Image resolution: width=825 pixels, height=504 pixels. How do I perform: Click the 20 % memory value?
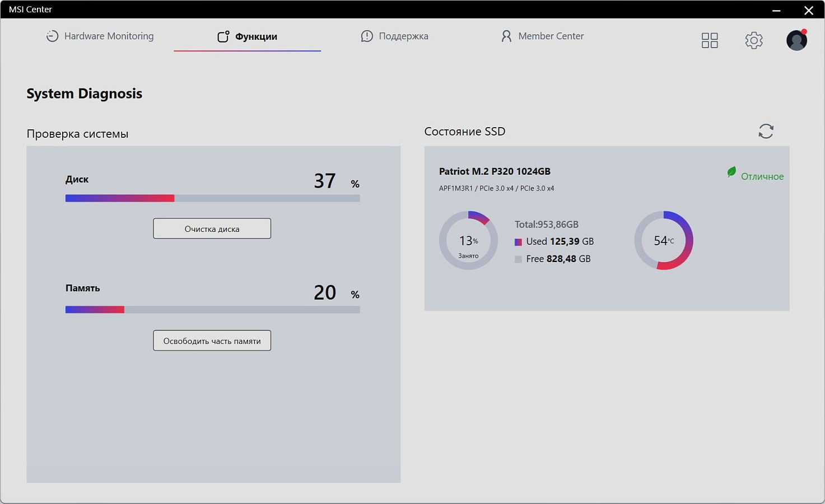tap(337, 292)
